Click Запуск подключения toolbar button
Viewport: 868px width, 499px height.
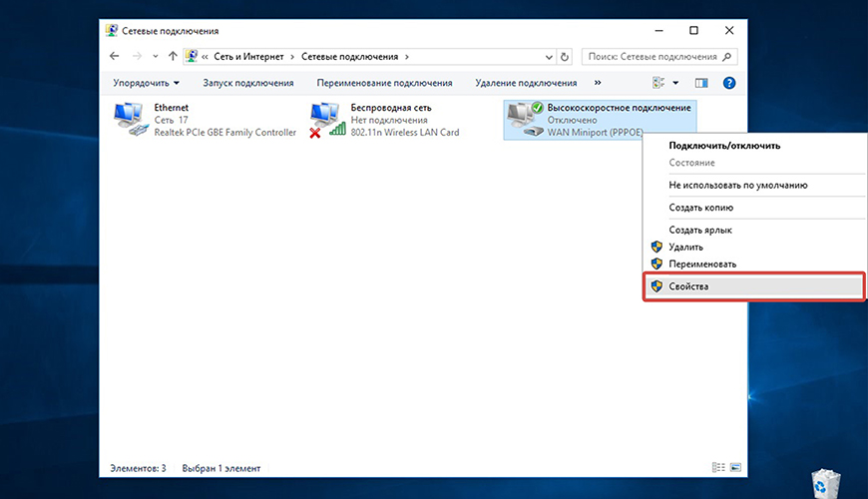coord(248,83)
